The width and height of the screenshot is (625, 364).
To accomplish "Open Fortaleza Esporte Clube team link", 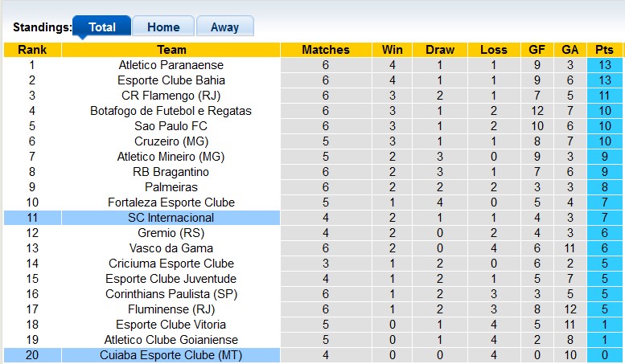I will point(171,202).
